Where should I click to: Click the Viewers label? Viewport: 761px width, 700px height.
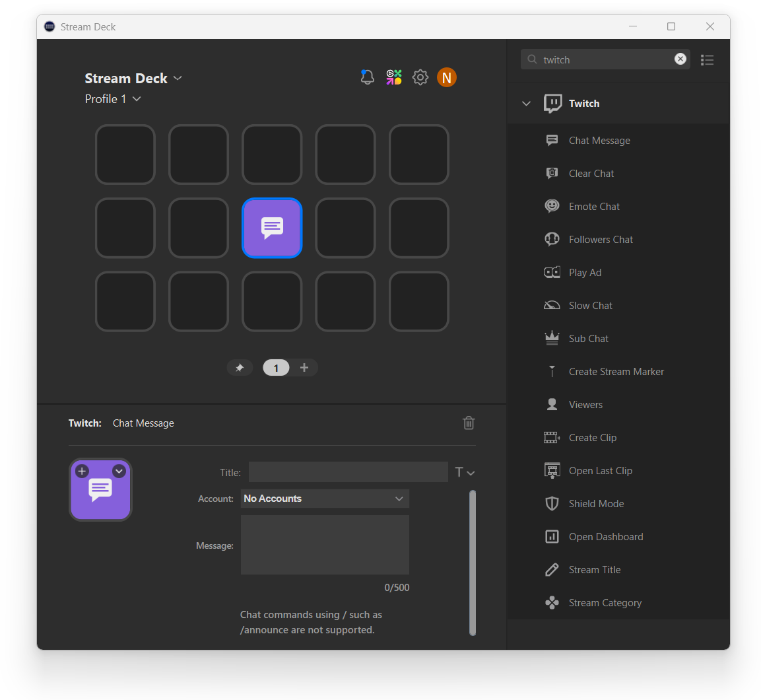click(586, 404)
